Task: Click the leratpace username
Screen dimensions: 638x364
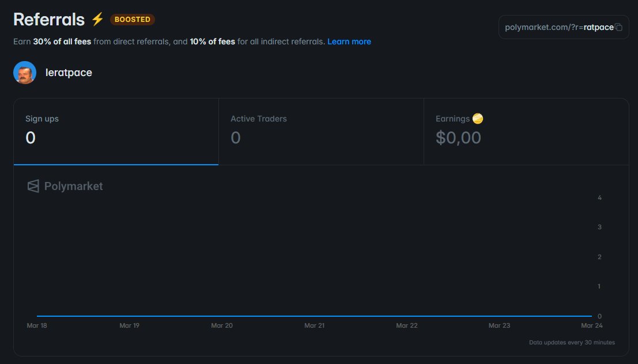Action: (x=69, y=73)
